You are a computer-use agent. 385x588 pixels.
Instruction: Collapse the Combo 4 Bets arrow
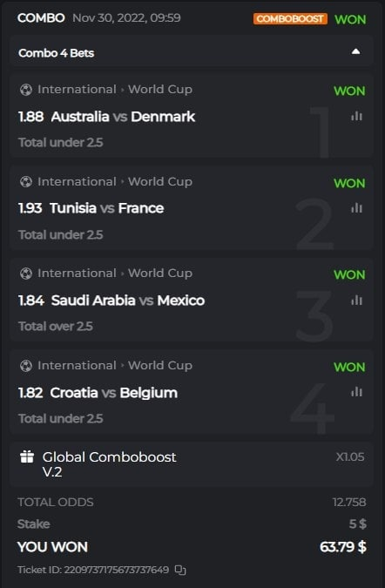[x=355, y=51]
